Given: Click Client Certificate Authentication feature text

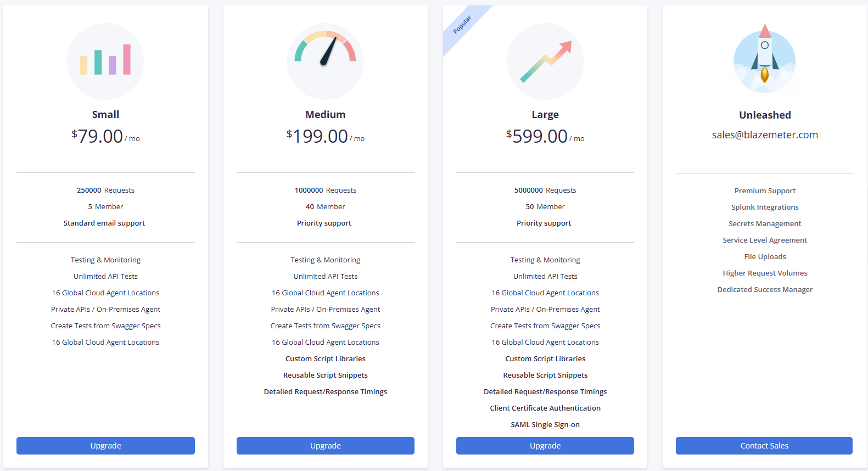Looking at the screenshot, I should 545,408.
